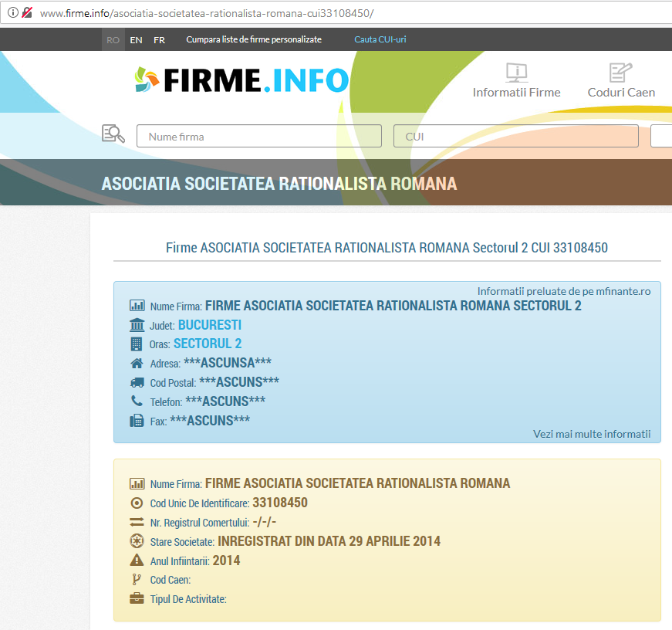Open the Cauta CUI-uri link

coord(380,39)
